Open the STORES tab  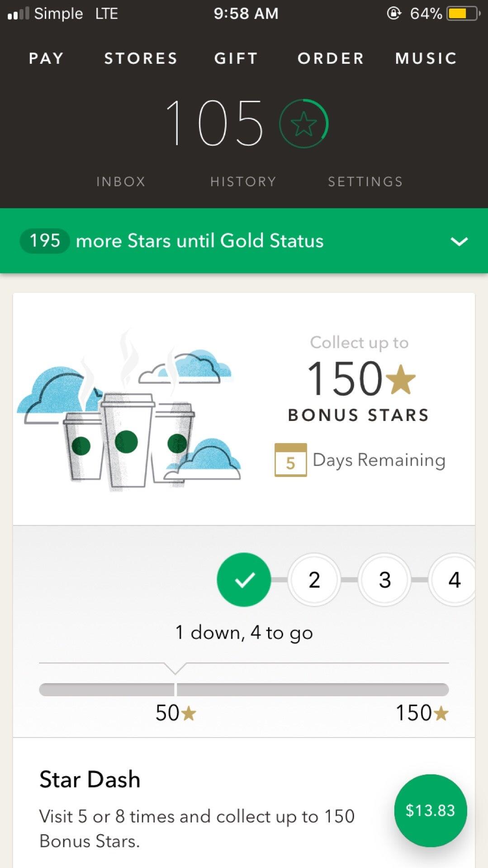tap(141, 58)
